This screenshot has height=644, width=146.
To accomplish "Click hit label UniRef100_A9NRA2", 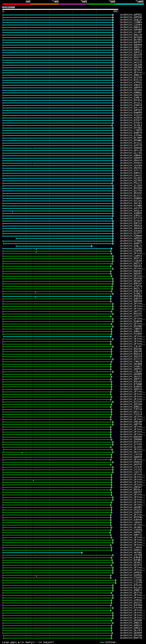I will [131, 93].
